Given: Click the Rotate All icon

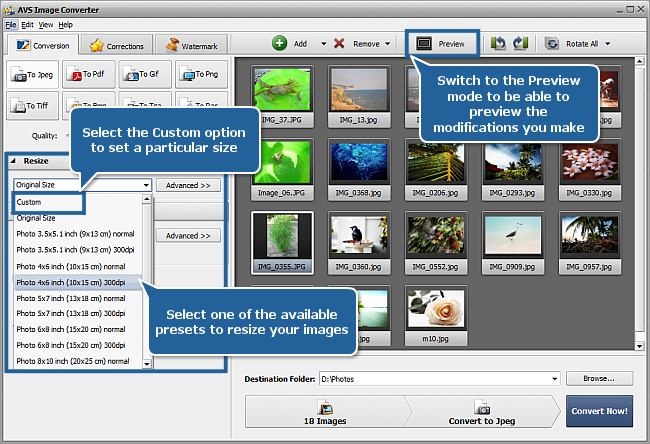Looking at the screenshot, I should 551,44.
